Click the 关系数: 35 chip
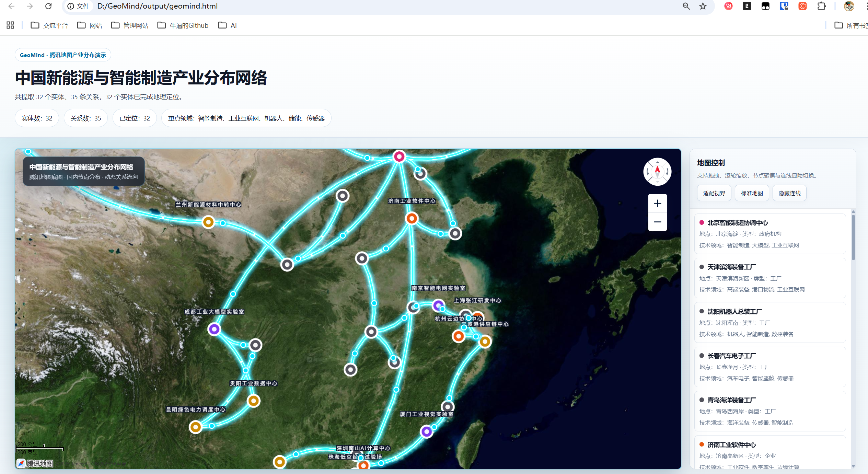868x474 pixels. pyautogui.click(x=86, y=118)
